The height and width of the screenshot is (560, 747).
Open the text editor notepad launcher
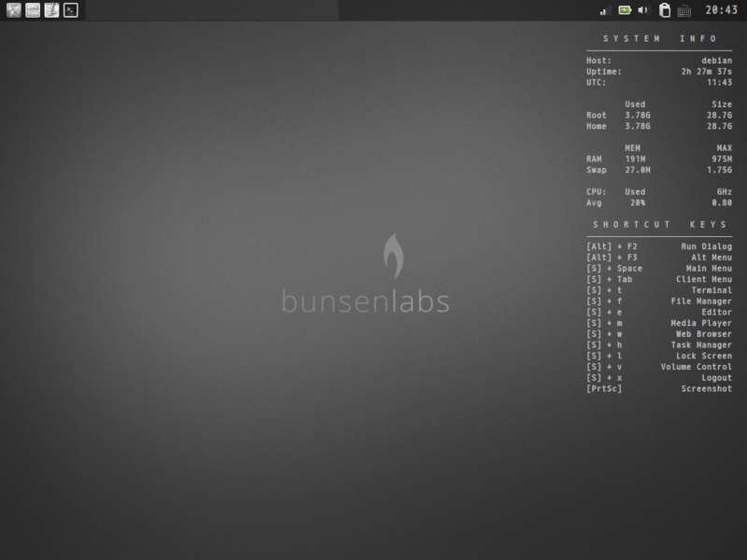pos(51,10)
